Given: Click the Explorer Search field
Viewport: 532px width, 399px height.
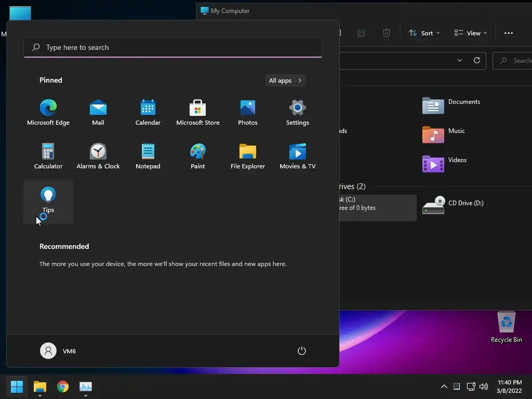Looking at the screenshot, I should (512, 61).
